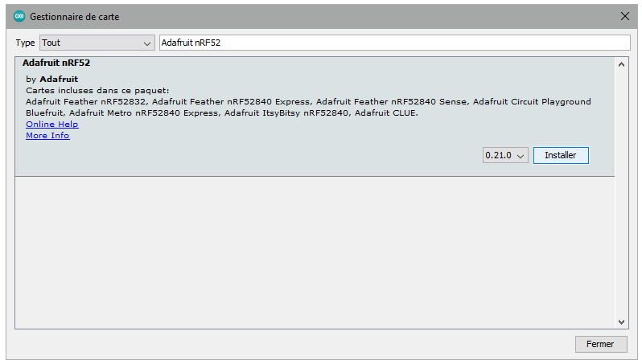Click the scrollbar up arrow
The height and width of the screenshot is (364, 642).
621,64
